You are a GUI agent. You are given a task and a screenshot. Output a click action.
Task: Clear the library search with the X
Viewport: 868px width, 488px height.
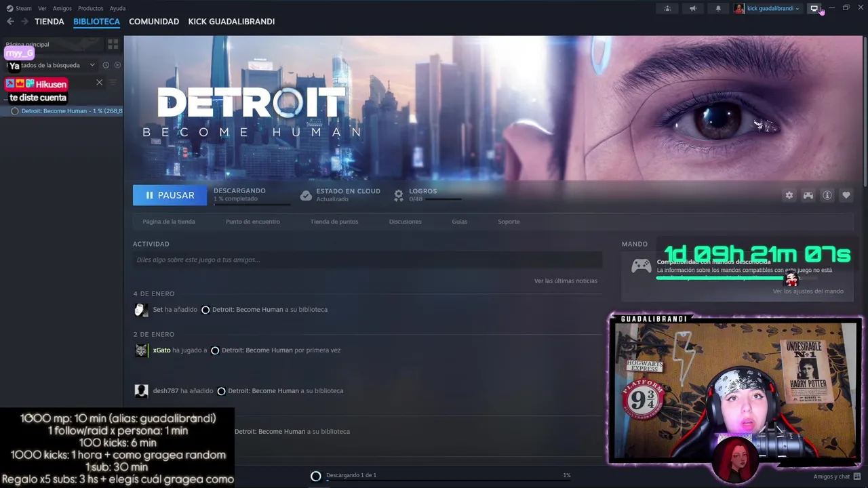coord(99,83)
